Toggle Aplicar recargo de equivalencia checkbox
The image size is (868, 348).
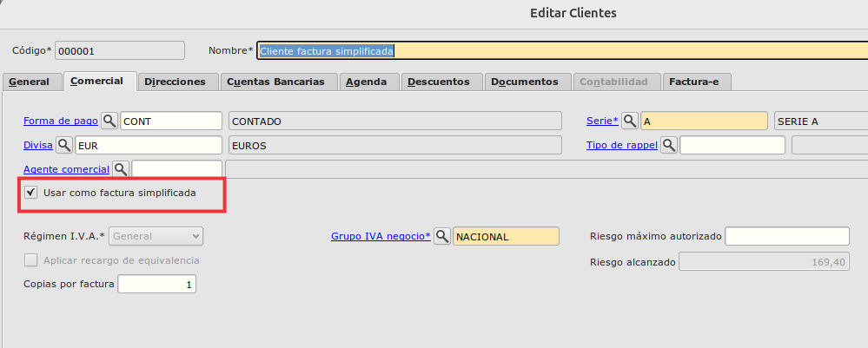(31, 260)
